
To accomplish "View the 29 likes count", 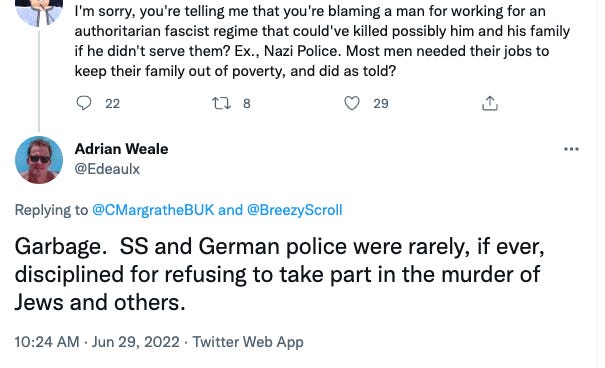I will point(381,103).
